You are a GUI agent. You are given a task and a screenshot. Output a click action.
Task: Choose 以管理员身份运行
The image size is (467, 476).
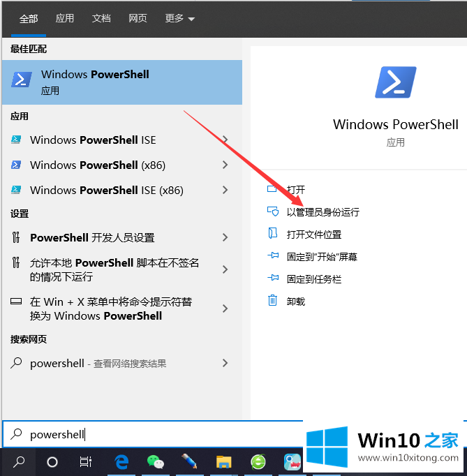click(323, 212)
